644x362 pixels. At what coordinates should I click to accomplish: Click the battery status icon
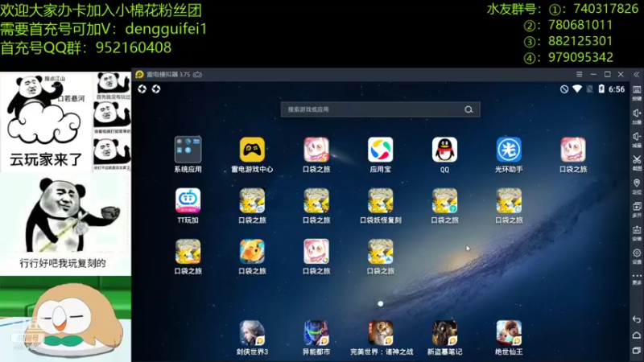tap(601, 89)
